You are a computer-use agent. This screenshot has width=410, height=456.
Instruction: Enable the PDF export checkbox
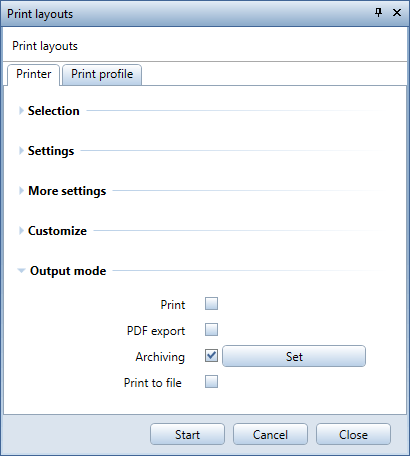click(211, 330)
